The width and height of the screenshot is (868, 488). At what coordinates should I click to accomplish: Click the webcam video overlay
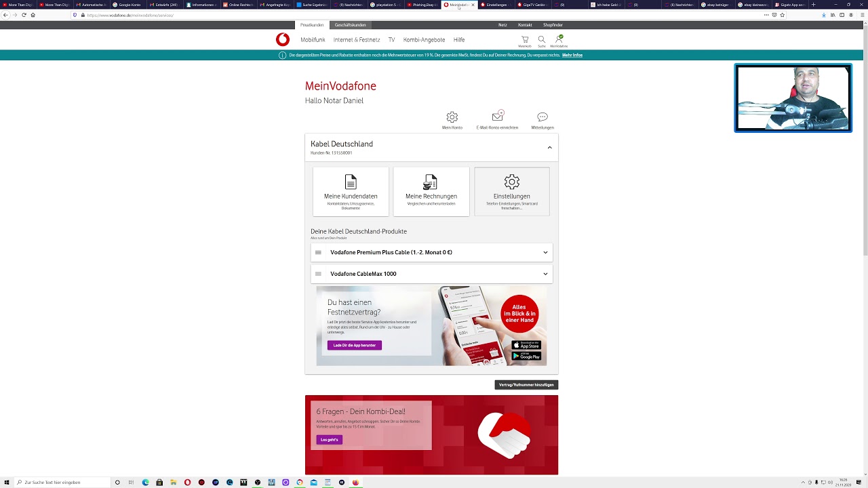point(793,98)
